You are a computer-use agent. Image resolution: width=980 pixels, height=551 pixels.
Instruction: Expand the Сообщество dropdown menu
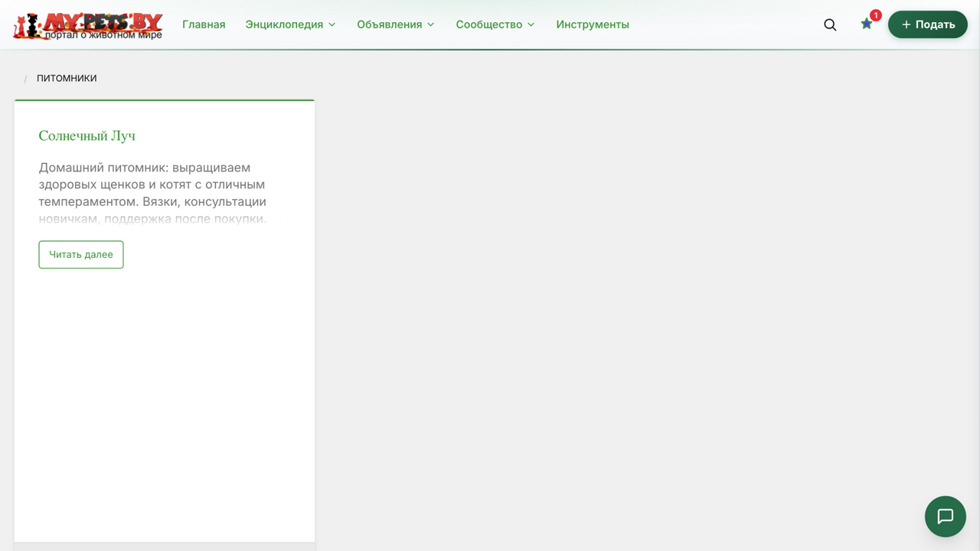coord(495,24)
